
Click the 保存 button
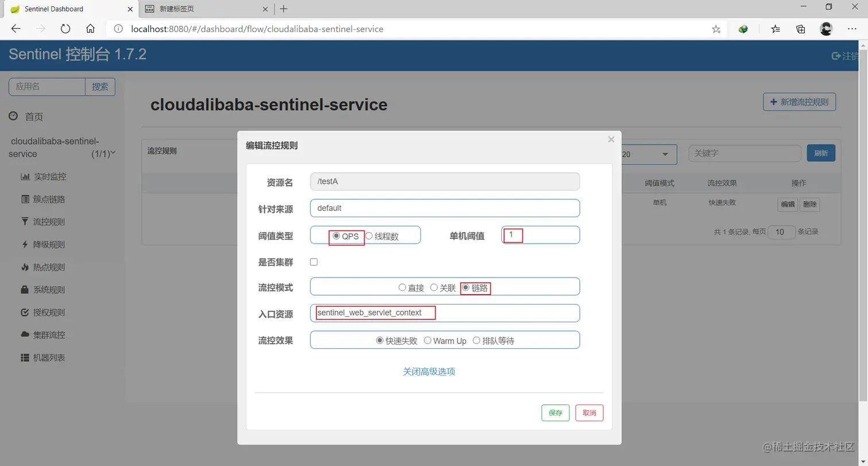click(555, 413)
